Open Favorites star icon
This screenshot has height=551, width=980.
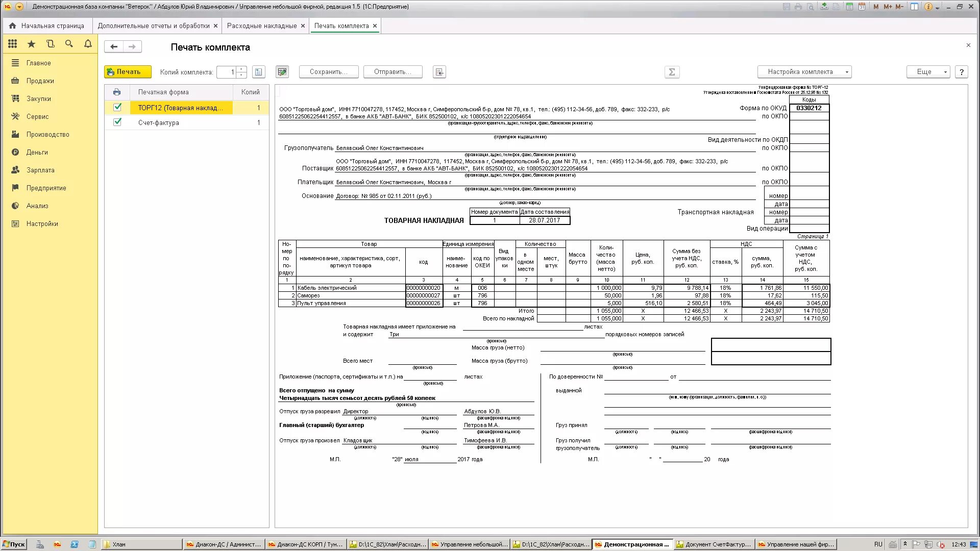[x=31, y=44]
